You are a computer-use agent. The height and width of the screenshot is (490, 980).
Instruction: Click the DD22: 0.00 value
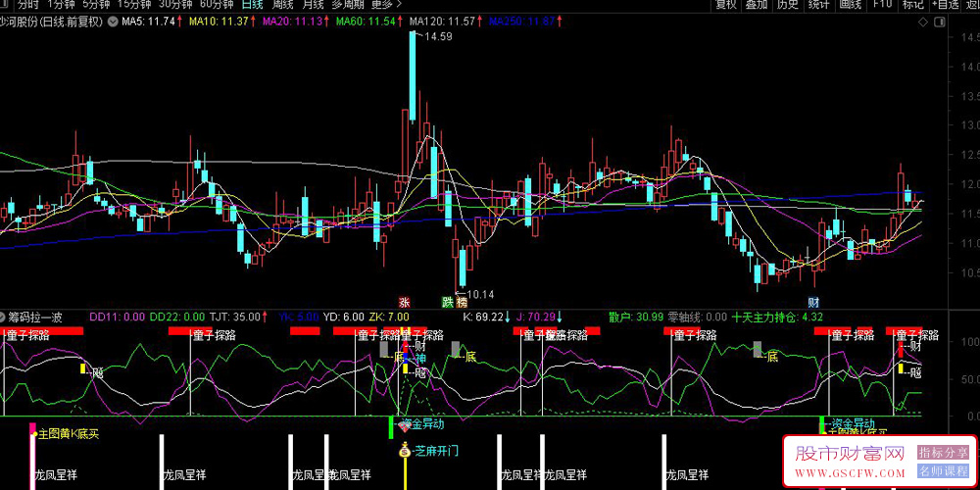(x=177, y=317)
